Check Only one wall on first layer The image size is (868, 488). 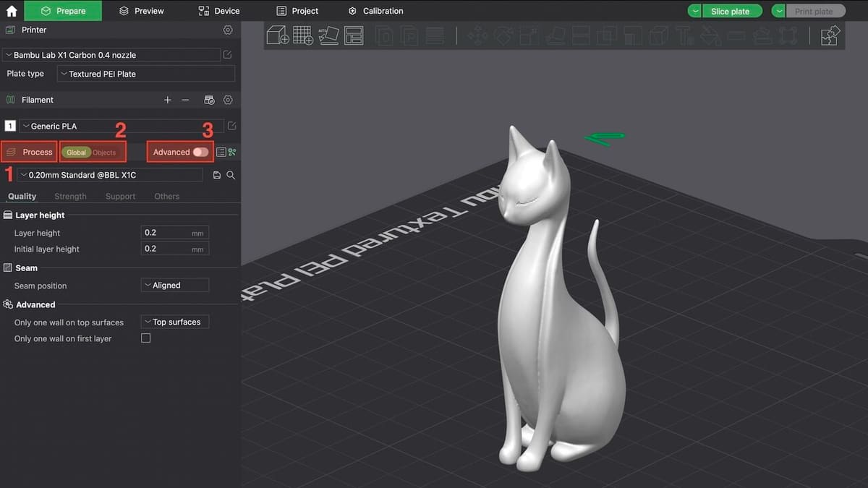145,338
